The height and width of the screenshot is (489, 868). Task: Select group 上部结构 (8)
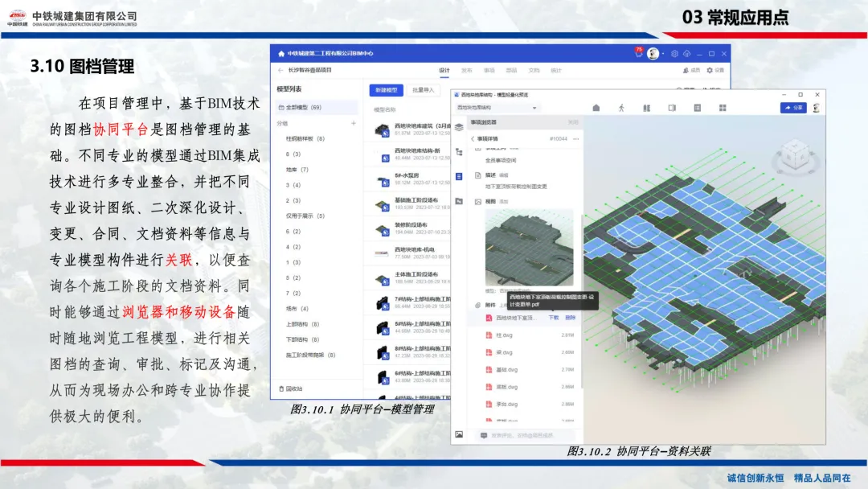click(302, 324)
